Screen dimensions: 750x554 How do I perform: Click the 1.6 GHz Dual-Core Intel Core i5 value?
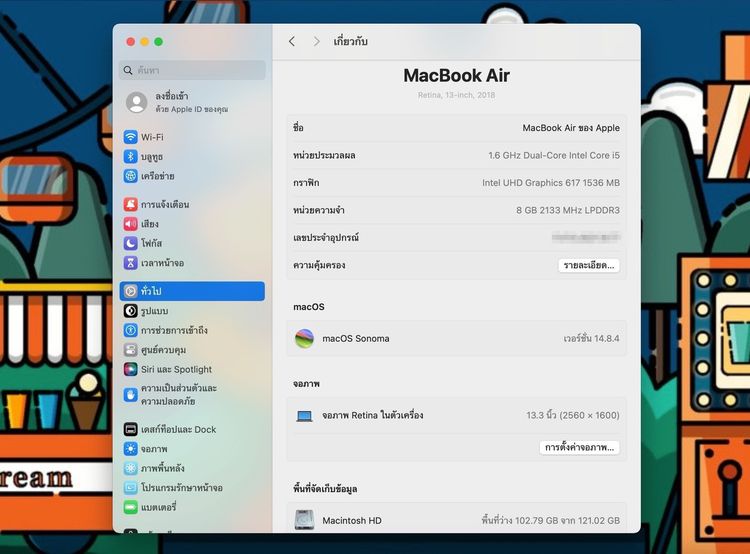[x=554, y=155]
